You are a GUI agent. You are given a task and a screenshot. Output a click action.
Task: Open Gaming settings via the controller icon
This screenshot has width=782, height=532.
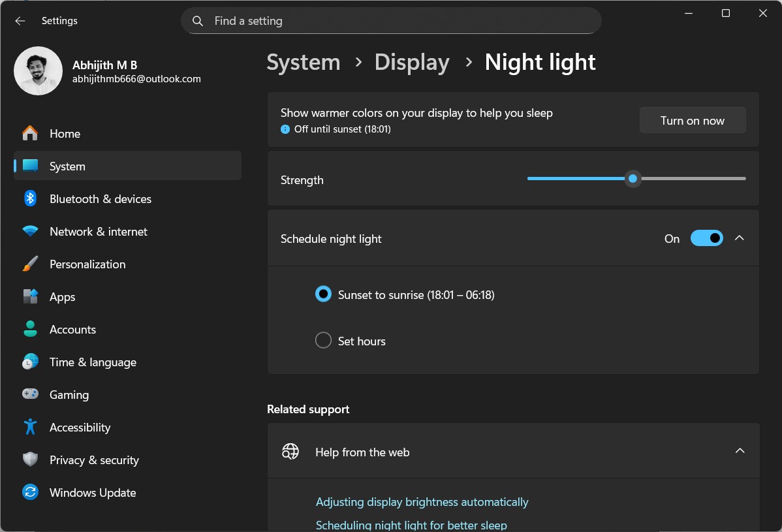[x=29, y=394]
